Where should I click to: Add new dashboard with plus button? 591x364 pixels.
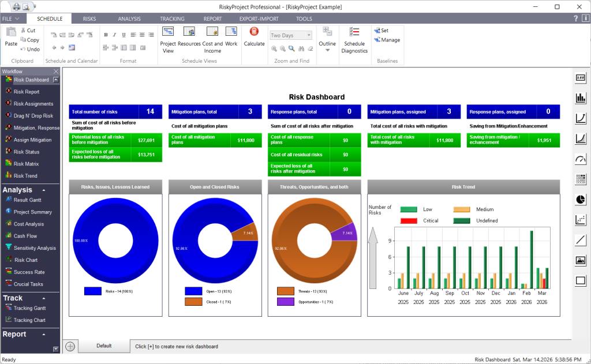(70, 346)
